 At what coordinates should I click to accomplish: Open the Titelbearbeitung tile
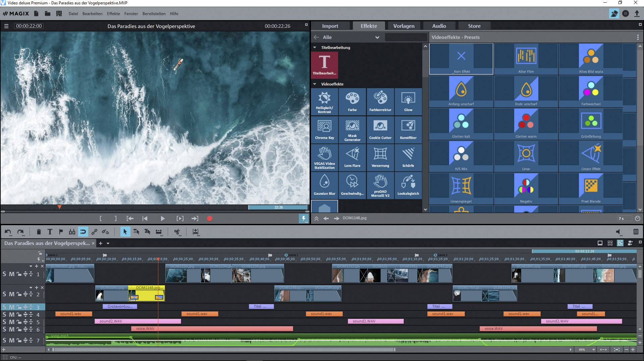(324, 65)
